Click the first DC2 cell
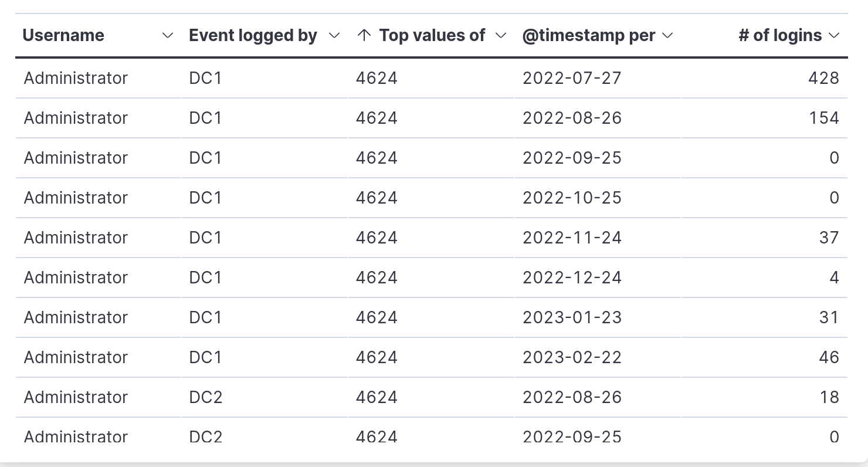 264,397
